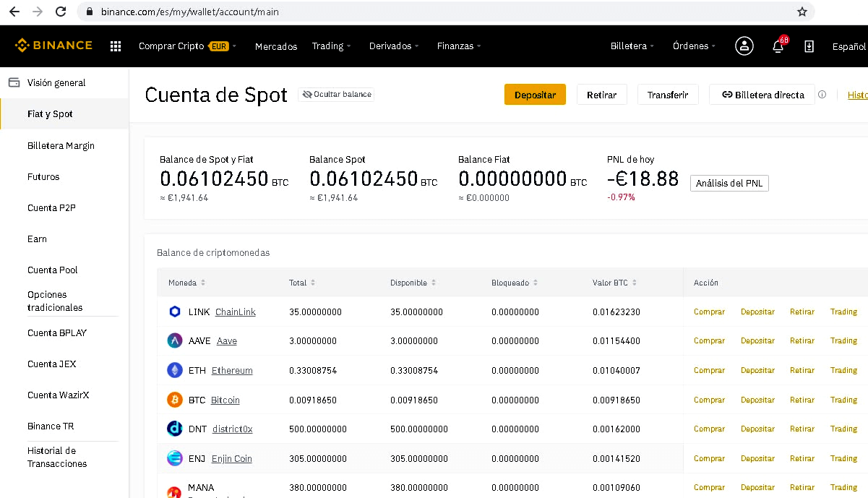The width and height of the screenshot is (868, 498).
Task: Click the app download icon in the navbar
Action: tap(809, 46)
